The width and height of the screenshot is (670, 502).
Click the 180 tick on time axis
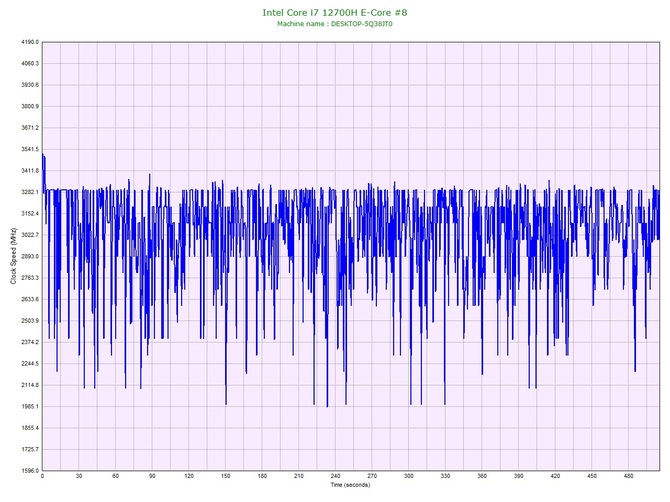pos(262,476)
